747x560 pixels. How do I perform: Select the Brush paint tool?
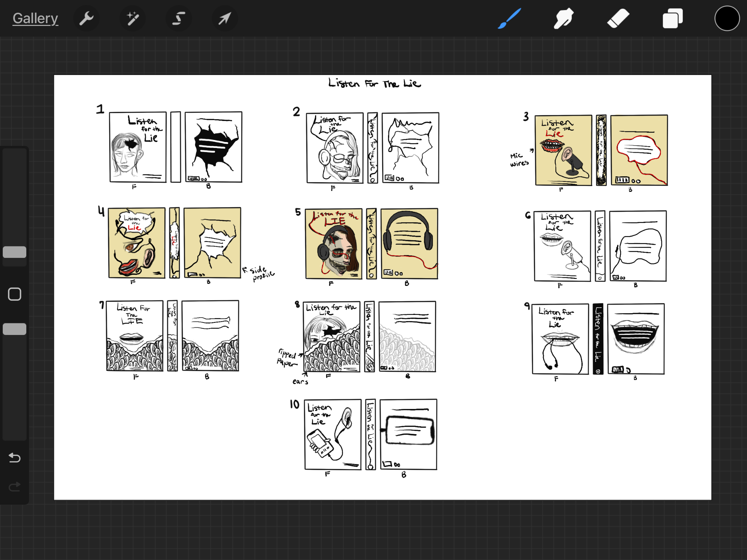pos(509,18)
